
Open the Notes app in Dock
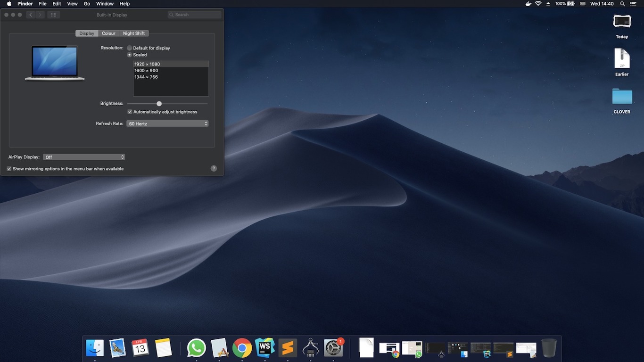click(x=163, y=348)
